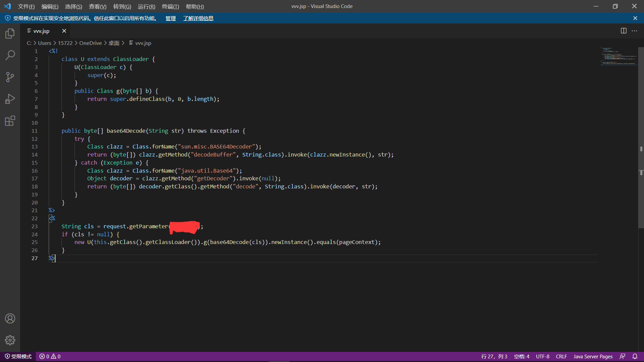
Task: Click the vvv.jsp breadcrumb segment
Action: coord(140,43)
